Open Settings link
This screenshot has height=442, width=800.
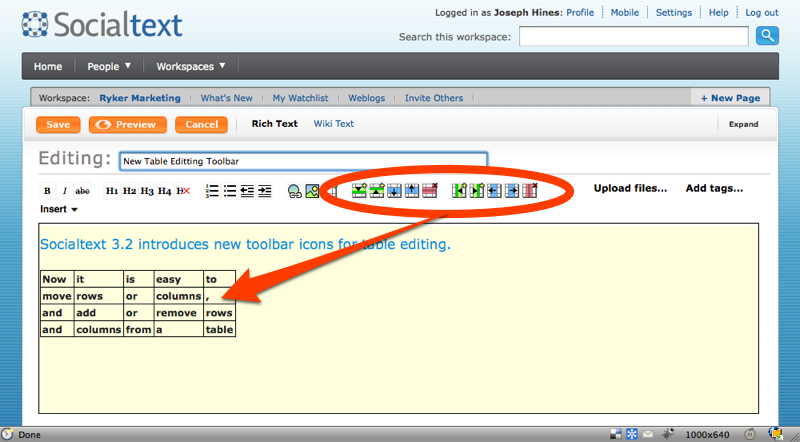[x=673, y=13]
